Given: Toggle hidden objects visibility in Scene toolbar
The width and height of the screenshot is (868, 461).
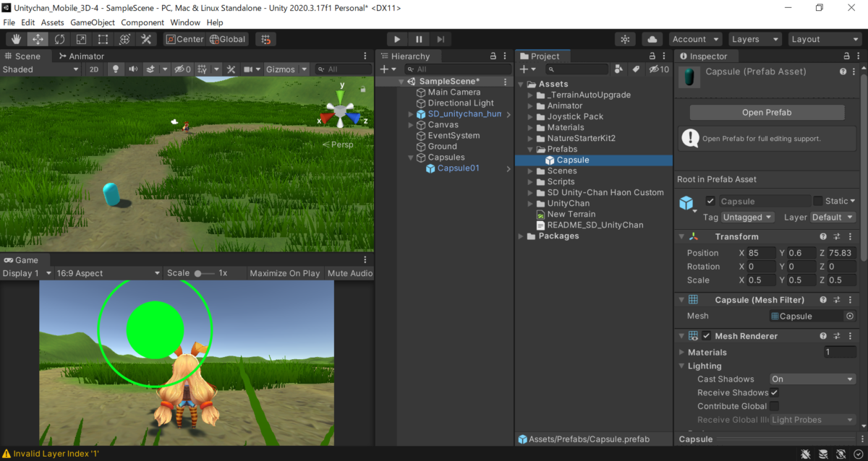Looking at the screenshot, I should click(x=182, y=69).
